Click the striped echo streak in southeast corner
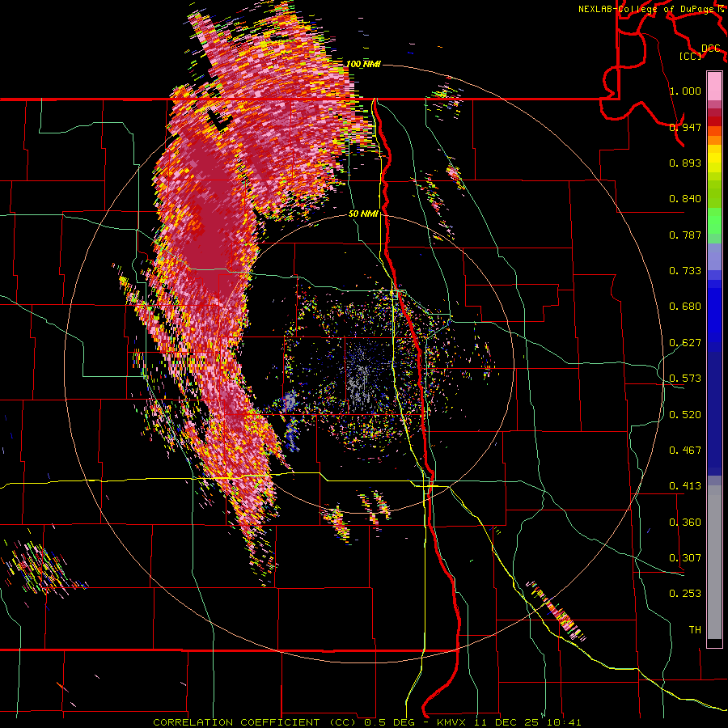728x728 pixels. [556, 611]
